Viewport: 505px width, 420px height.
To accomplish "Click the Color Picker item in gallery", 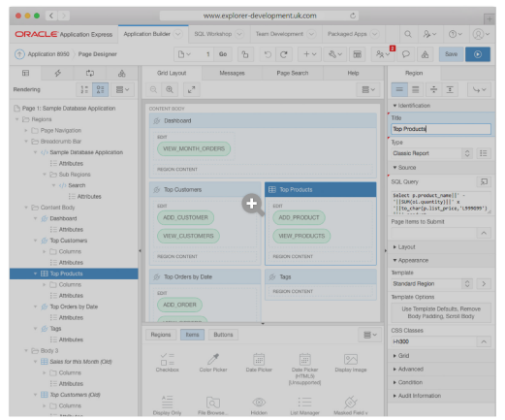I will 213,363.
